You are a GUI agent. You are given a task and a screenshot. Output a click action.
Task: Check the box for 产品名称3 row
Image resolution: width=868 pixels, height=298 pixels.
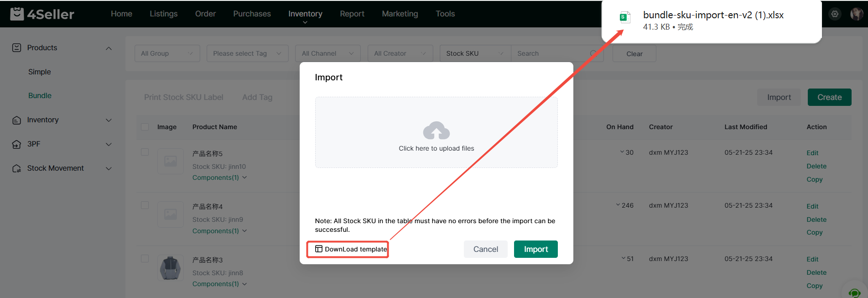(x=145, y=258)
